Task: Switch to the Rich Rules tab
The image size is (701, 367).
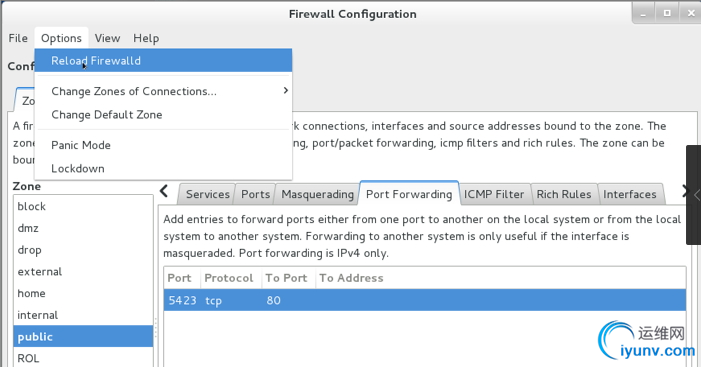Action: point(564,194)
